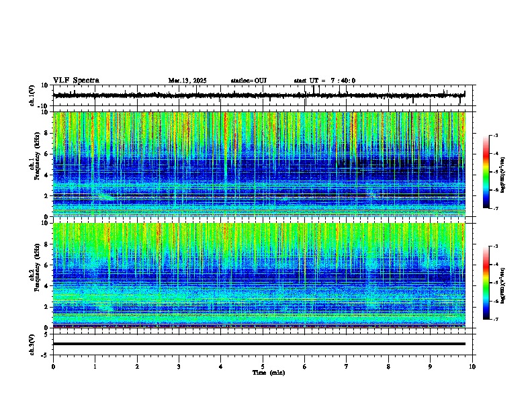The image size is (532, 411).
Task: Click the "Time (min)" axis label
Action: [x=269, y=373]
